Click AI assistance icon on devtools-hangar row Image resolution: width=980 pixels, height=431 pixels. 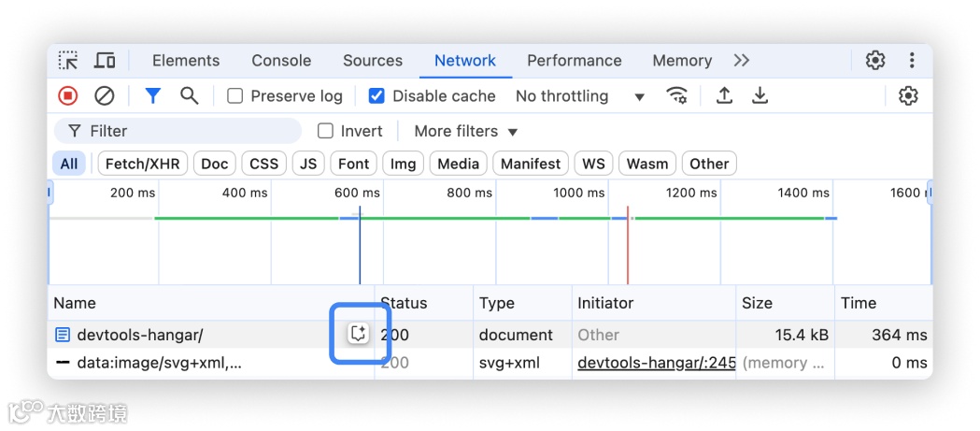pos(358,334)
